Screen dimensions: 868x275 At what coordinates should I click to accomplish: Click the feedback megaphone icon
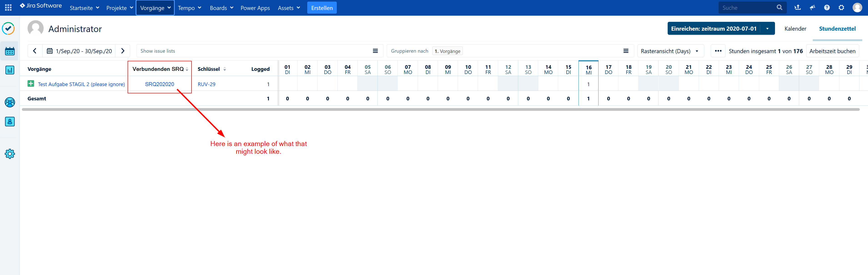[813, 7]
